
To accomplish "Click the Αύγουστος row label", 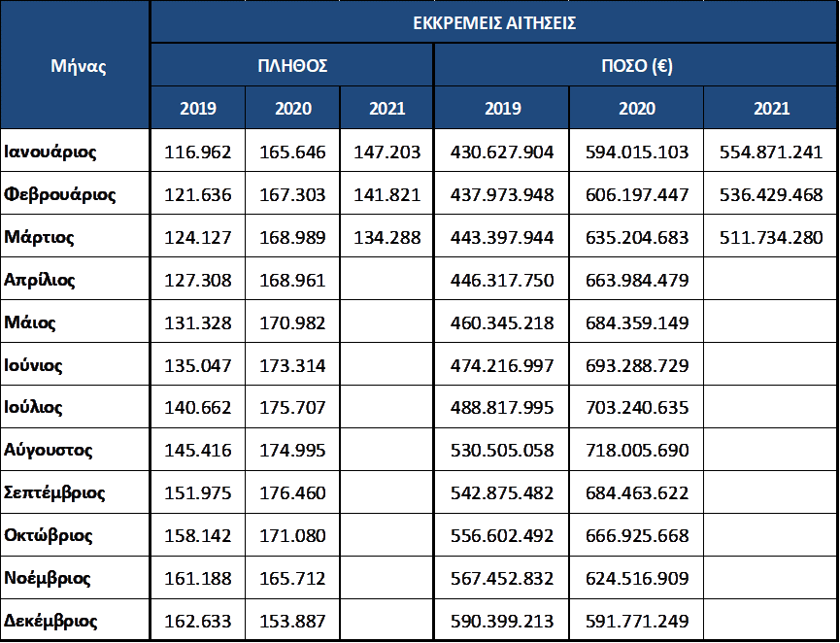I will 48,450.
